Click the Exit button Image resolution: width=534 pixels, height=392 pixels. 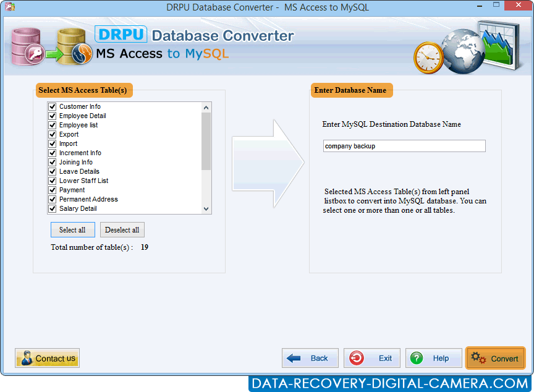click(372, 358)
